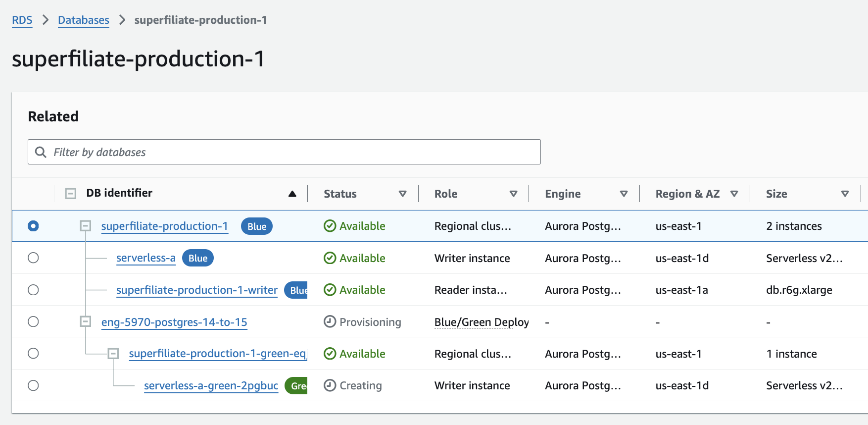Image resolution: width=868 pixels, height=425 pixels.
Task: Open the superfiliate-production-1-writer link
Action: 197,290
